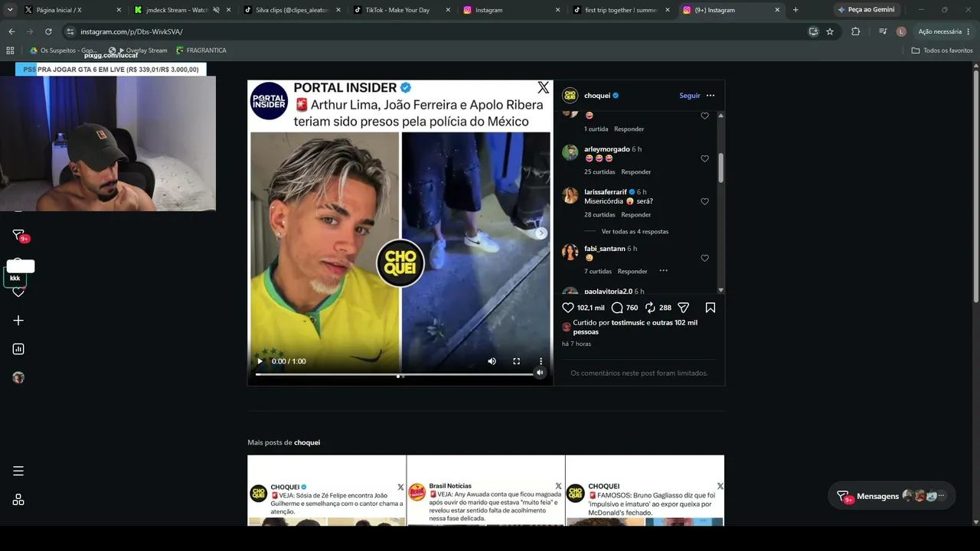Unmute the jmdeck Stream tab audio icon
The image size is (980, 551).
217,10
